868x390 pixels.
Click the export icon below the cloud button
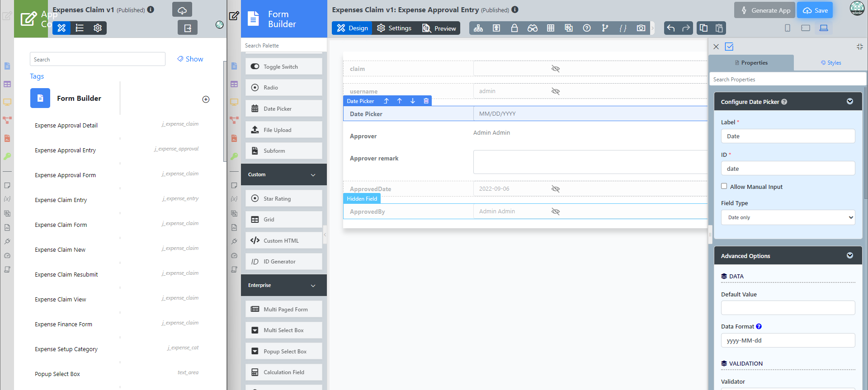click(188, 28)
